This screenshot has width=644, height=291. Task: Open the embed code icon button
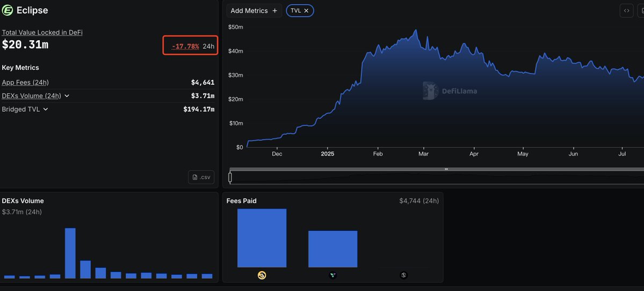pos(626,11)
